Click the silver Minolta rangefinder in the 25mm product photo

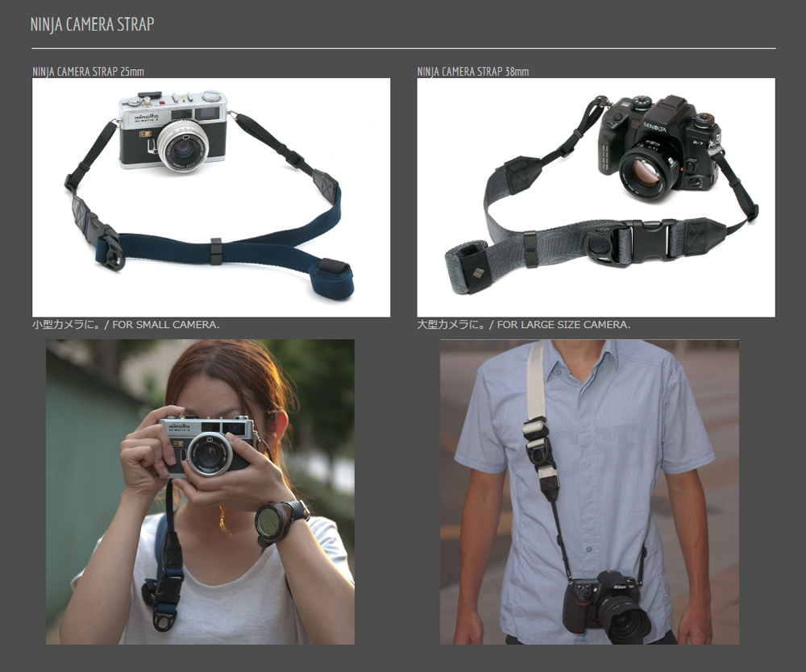172,133
